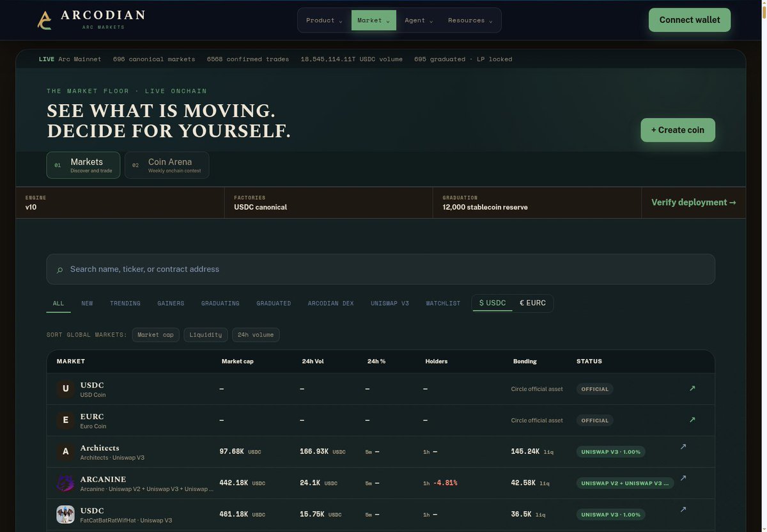Open the Architects market name

click(100, 448)
